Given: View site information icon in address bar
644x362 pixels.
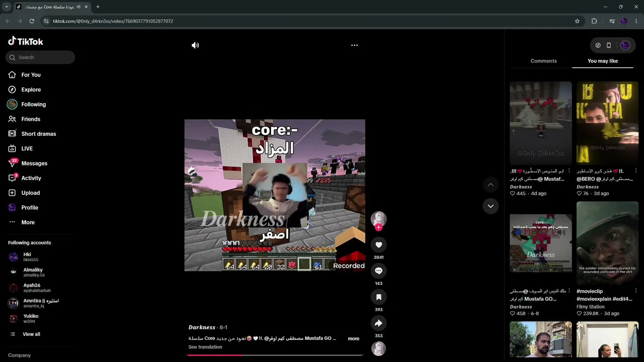Looking at the screenshot, I should click(46, 21).
